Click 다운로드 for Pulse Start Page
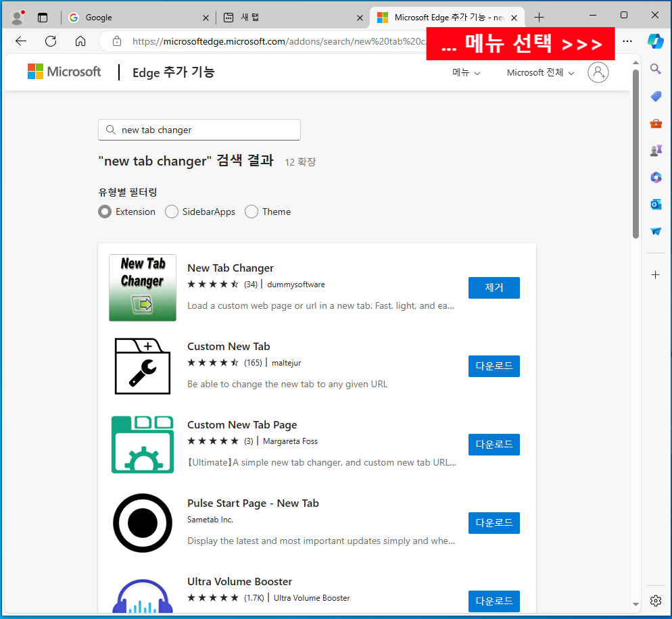672x619 pixels. click(x=494, y=522)
